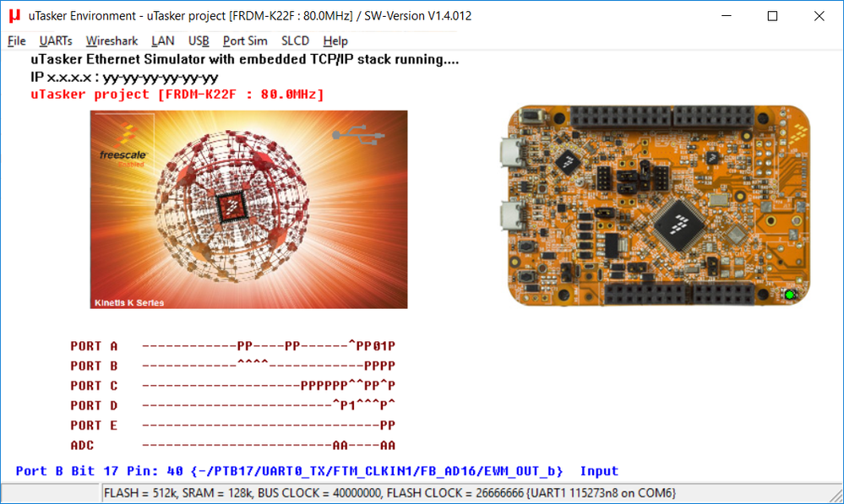Click the Input state label
Image resolution: width=844 pixels, height=504 pixels.
point(599,471)
